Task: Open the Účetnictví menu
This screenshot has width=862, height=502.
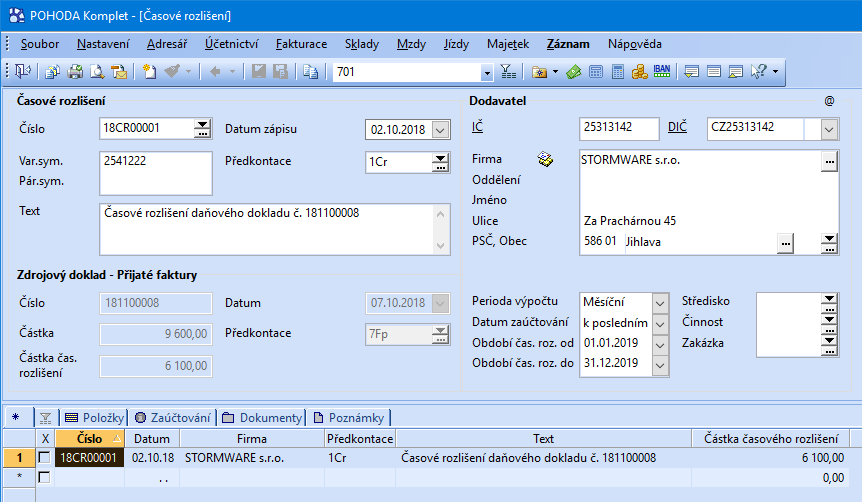Action: pyautogui.click(x=231, y=44)
